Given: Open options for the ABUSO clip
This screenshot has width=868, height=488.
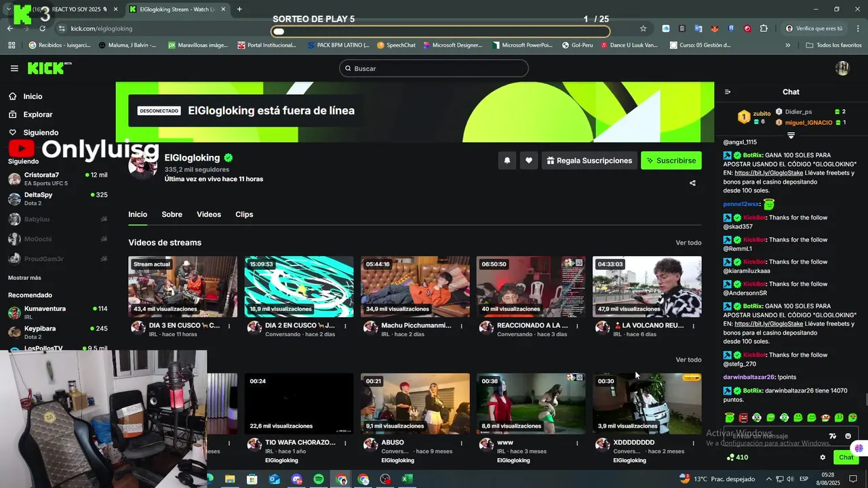Looking at the screenshot, I should (461, 443).
